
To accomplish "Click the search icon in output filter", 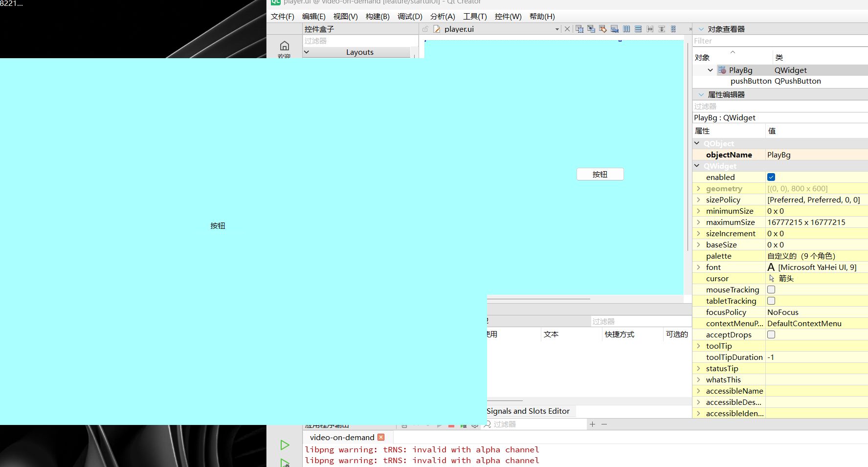I will [x=487, y=424].
